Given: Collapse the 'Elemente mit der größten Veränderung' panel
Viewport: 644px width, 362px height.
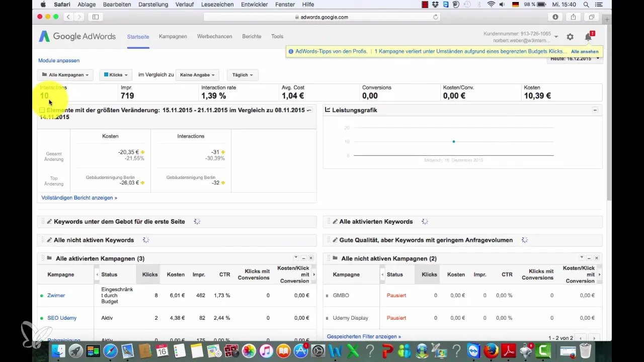Looking at the screenshot, I should [309, 110].
